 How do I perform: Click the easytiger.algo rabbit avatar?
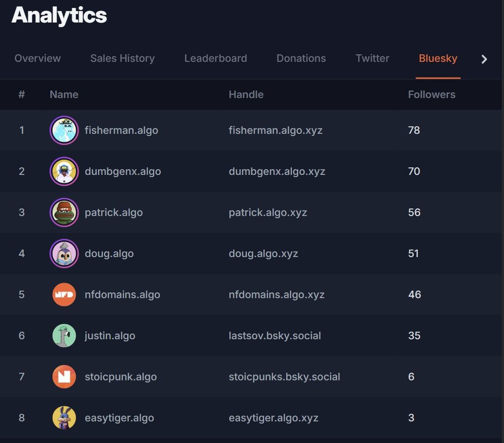coord(65,418)
